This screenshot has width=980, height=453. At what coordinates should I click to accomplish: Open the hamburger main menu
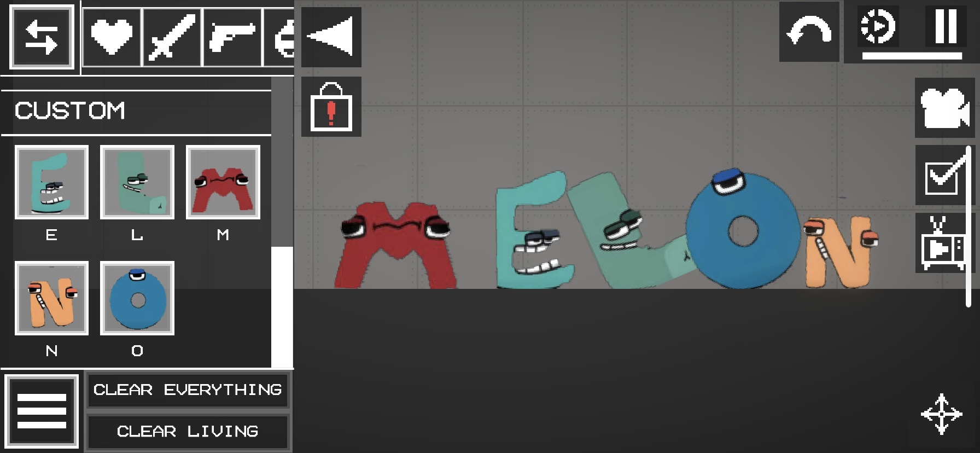point(42,411)
